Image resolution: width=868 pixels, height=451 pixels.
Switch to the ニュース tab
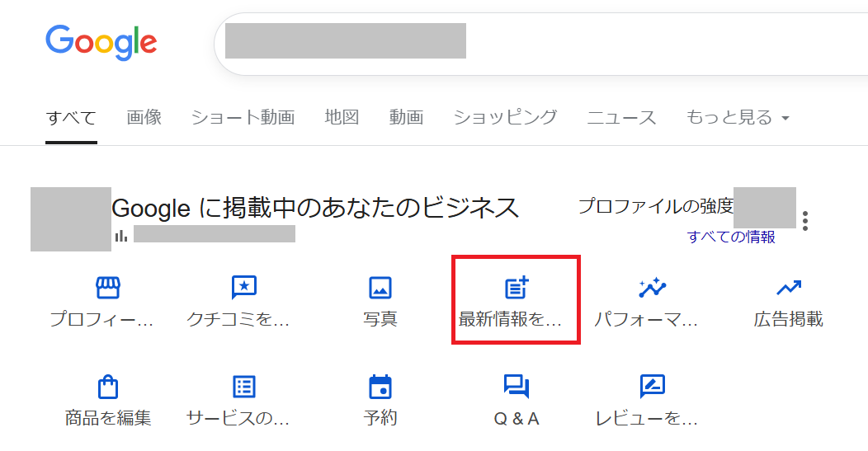(x=621, y=117)
